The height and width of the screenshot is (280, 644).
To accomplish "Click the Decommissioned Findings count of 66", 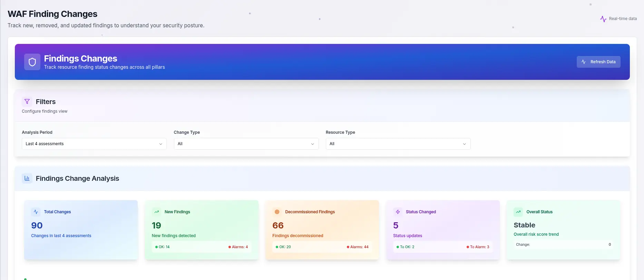I will point(278,226).
